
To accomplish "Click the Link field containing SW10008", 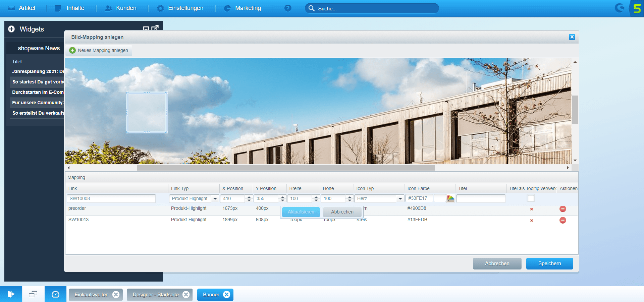I will (x=111, y=199).
